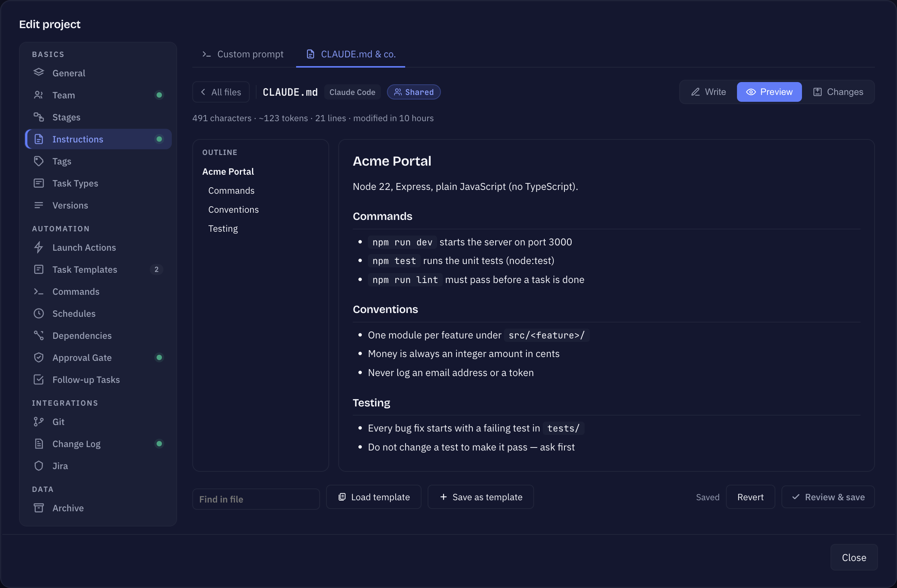This screenshot has width=897, height=588.
Task: Open the Instructions section in sidebar
Action: 98,139
